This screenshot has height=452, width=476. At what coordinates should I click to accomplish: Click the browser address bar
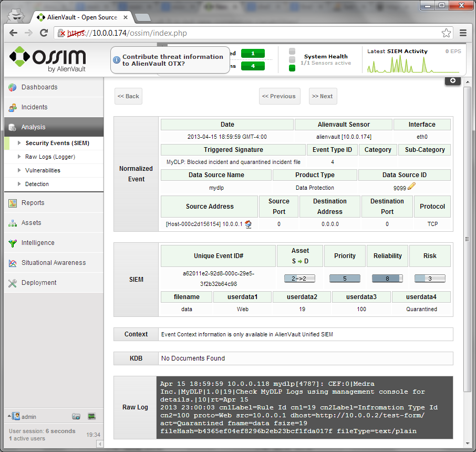click(253, 33)
